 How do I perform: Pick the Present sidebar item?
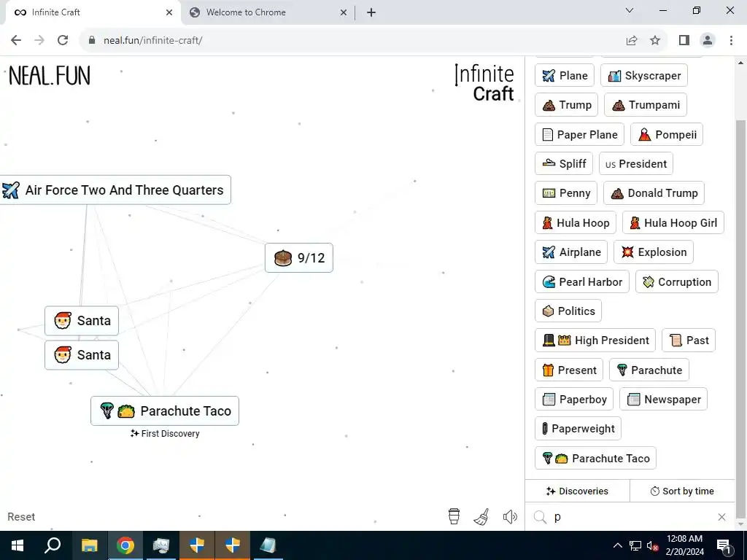coord(569,370)
